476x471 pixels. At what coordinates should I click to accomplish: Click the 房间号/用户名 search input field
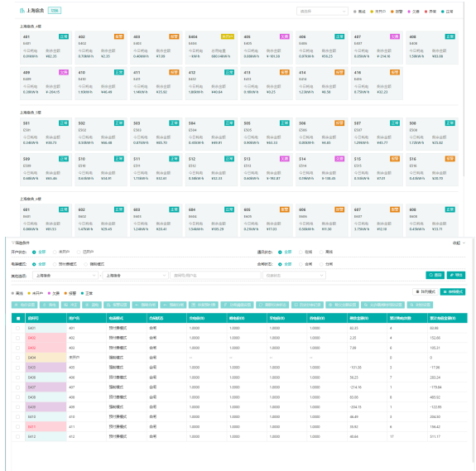(215, 276)
